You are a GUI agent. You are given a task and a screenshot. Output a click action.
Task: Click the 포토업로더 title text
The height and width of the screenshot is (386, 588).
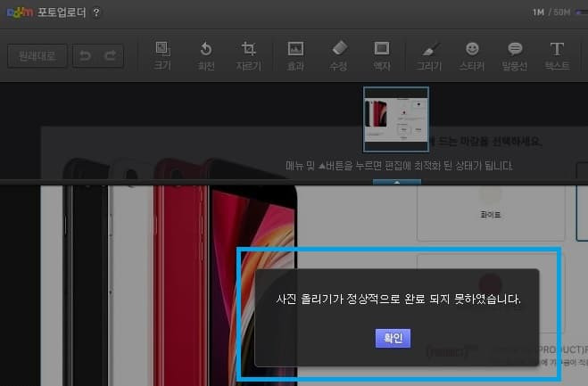[x=62, y=12]
